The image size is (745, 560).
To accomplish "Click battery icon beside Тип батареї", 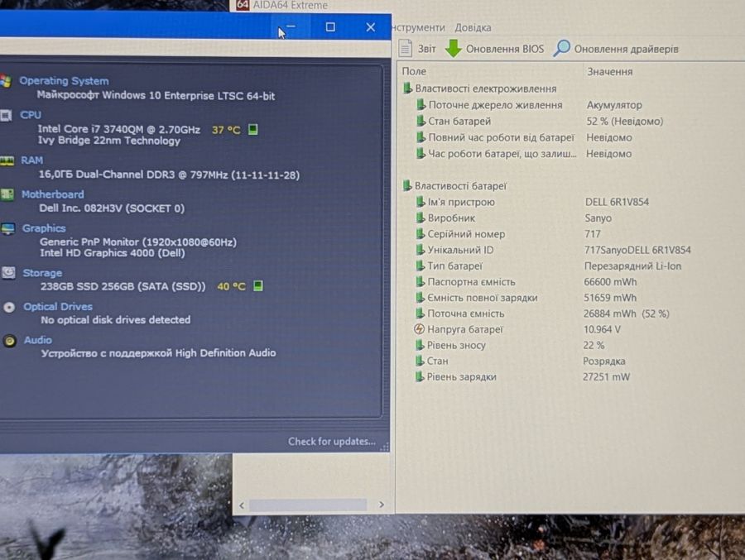I will point(420,266).
